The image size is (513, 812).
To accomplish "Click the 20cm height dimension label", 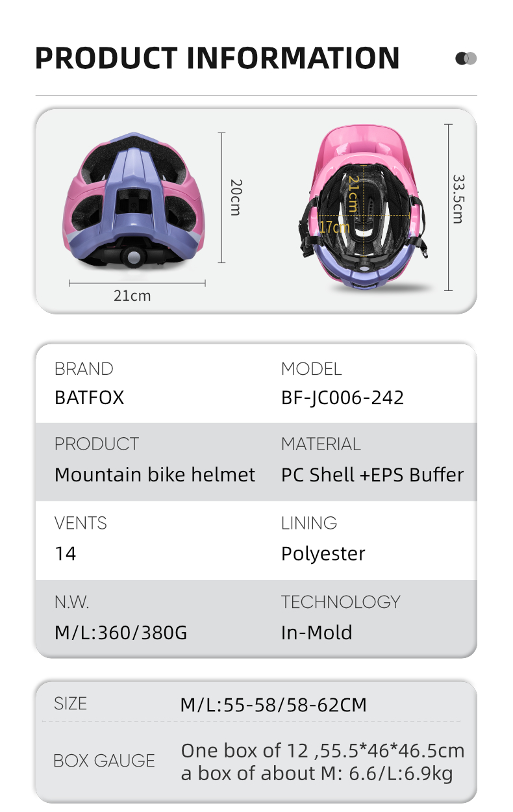I will click(x=236, y=197).
